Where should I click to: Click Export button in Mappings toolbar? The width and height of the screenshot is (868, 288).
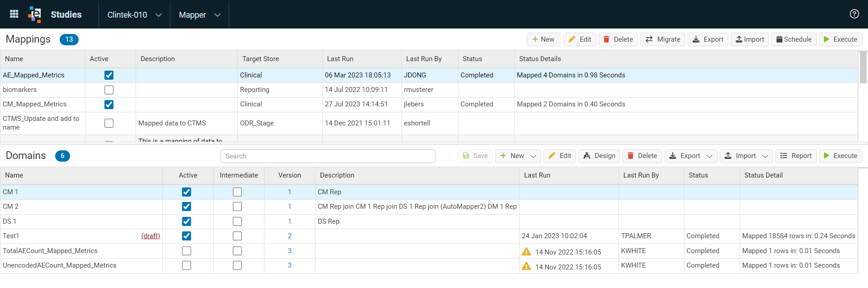[x=708, y=39]
